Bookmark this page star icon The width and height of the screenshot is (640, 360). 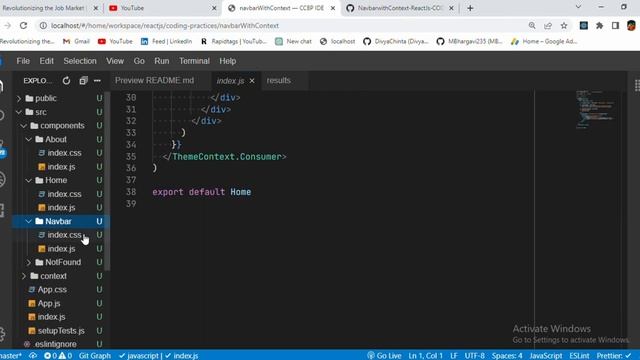point(564,25)
